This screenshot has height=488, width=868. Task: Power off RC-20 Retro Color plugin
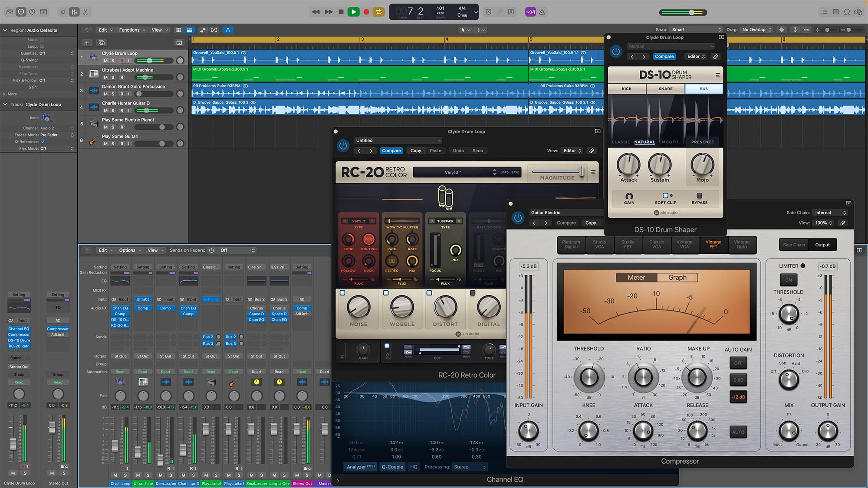[x=343, y=146]
